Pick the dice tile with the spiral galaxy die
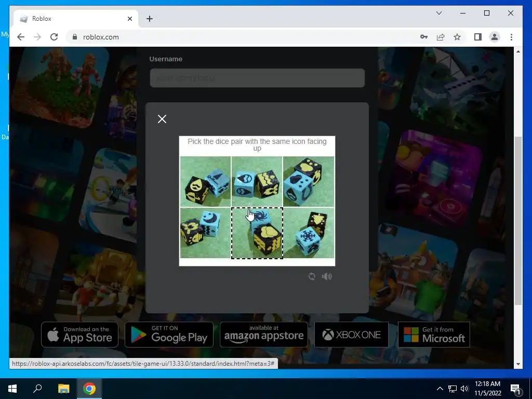This screenshot has width=532, height=399. pyautogui.click(x=257, y=233)
